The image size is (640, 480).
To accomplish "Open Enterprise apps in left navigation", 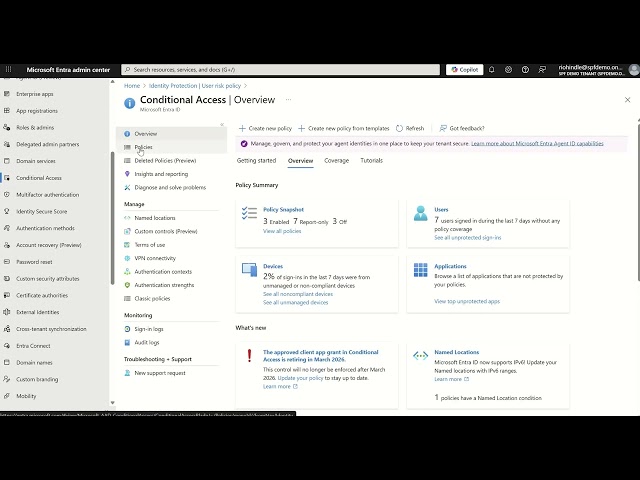I will [x=35, y=94].
